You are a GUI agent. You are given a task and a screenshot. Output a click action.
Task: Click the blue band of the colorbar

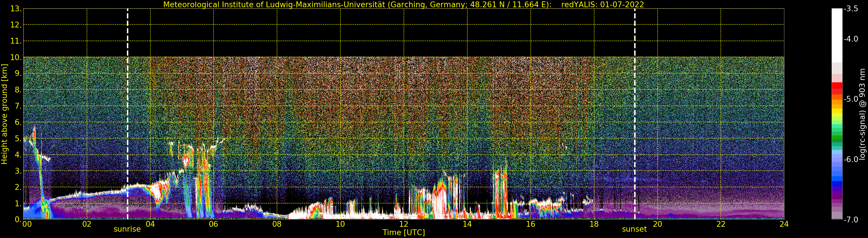tap(837, 179)
